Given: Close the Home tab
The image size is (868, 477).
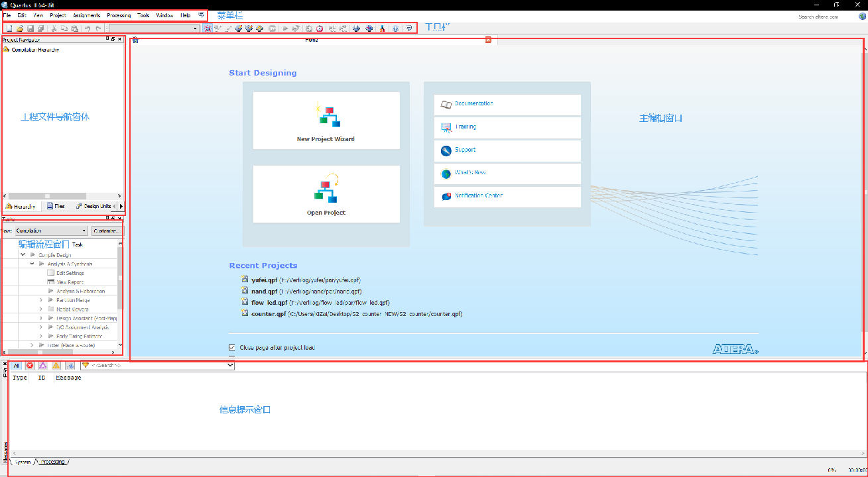Looking at the screenshot, I should 488,40.
